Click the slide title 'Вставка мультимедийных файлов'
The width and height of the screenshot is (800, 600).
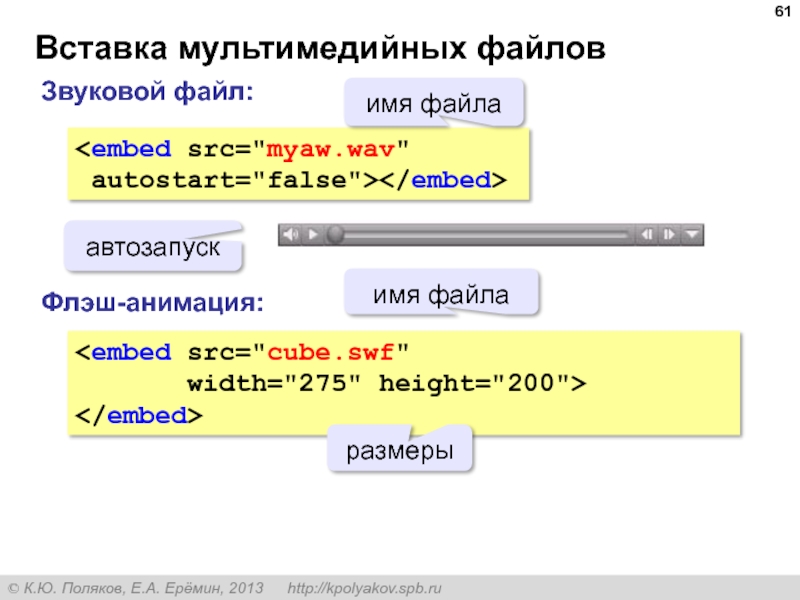point(320,49)
